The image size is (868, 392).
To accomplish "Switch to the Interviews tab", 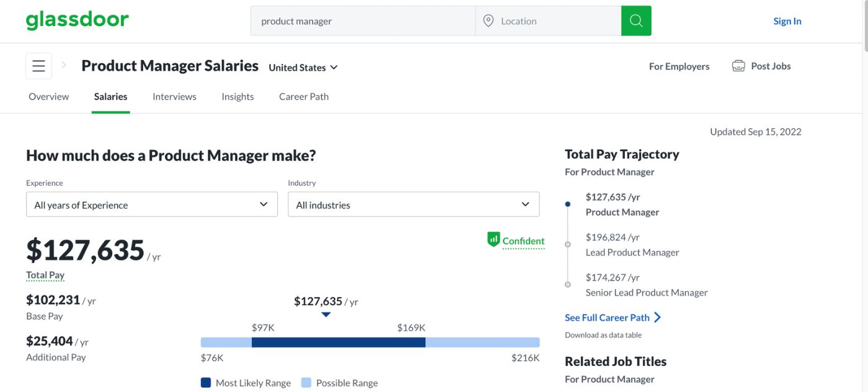I will tap(174, 96).
